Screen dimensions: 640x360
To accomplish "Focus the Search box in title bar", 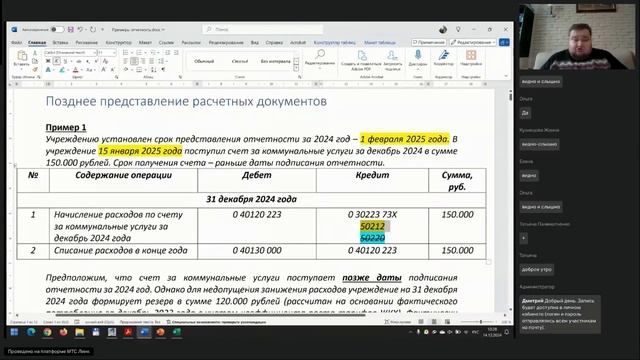I will (x=263, y=29).
